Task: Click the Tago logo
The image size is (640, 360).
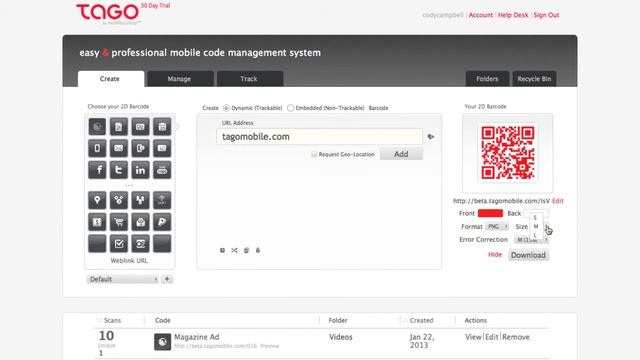Action: (x=108, y=13)
